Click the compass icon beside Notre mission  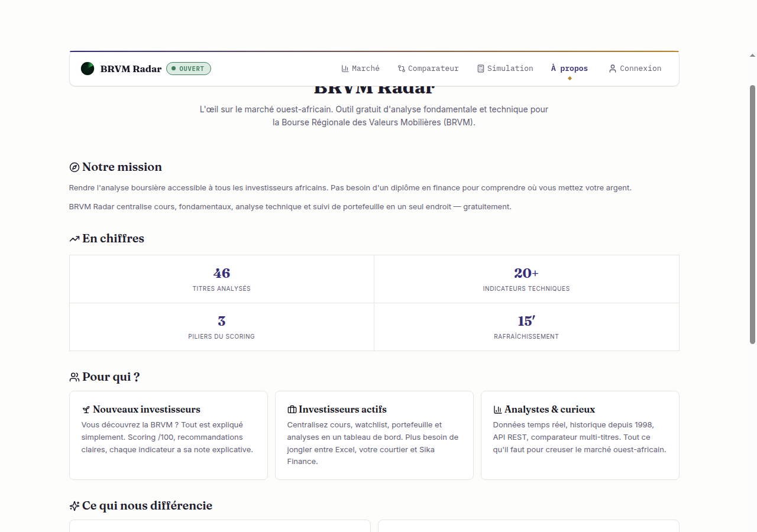point(75,167)
